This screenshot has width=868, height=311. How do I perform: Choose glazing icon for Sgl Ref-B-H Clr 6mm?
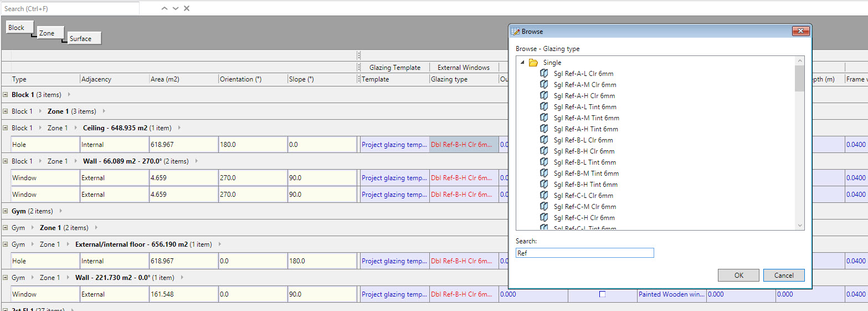(x=544, y=151)
